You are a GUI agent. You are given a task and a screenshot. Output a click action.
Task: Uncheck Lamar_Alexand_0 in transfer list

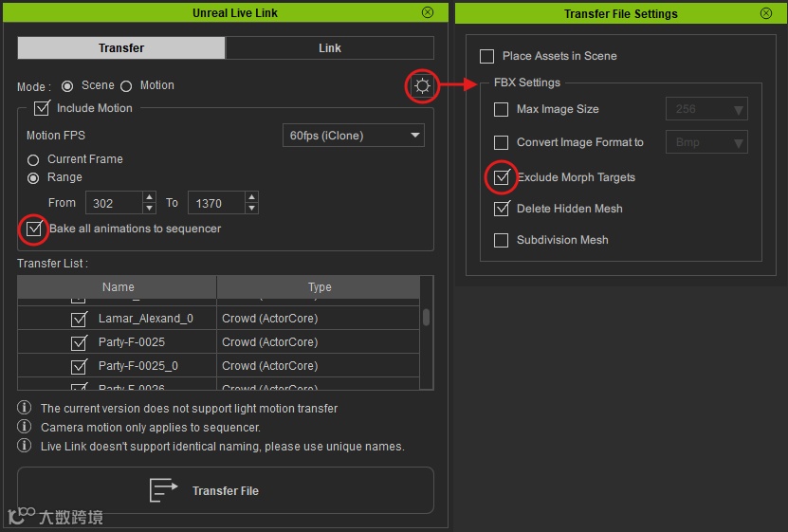79,319
